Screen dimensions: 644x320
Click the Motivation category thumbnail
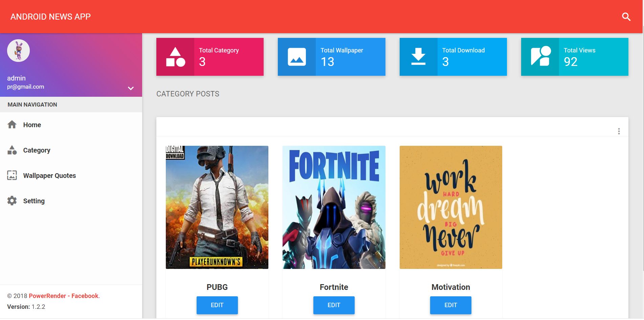451,207
